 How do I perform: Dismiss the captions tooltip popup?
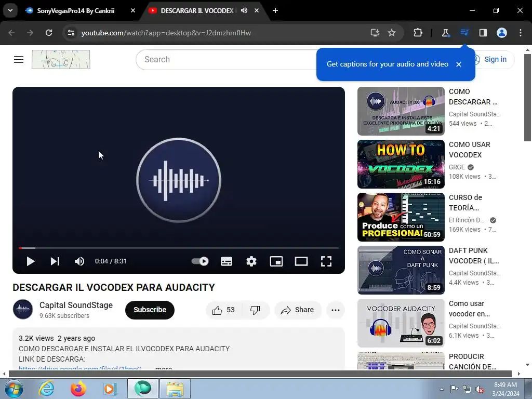[459, 64]
